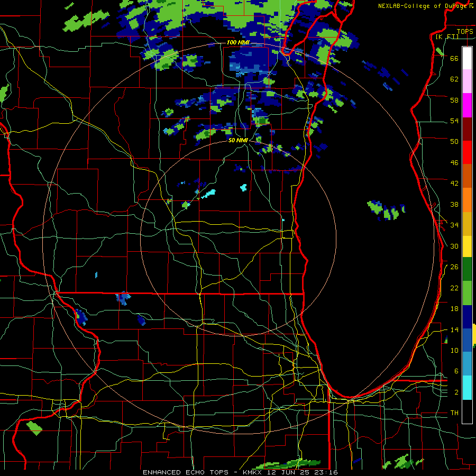Click the 50 NMI range ring label

[x=238, y=140]
